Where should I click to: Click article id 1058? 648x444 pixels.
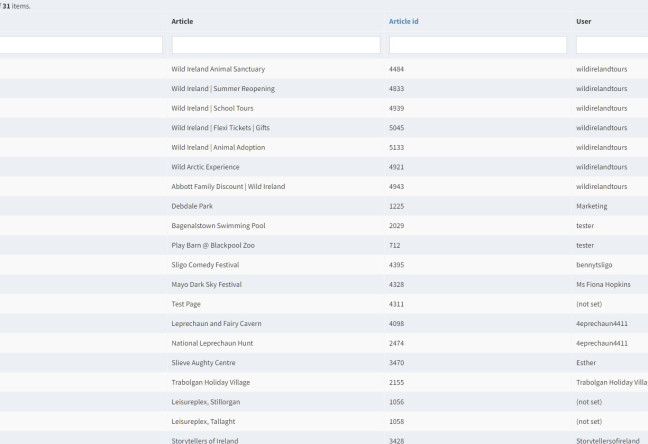click(x=396, y=422)
